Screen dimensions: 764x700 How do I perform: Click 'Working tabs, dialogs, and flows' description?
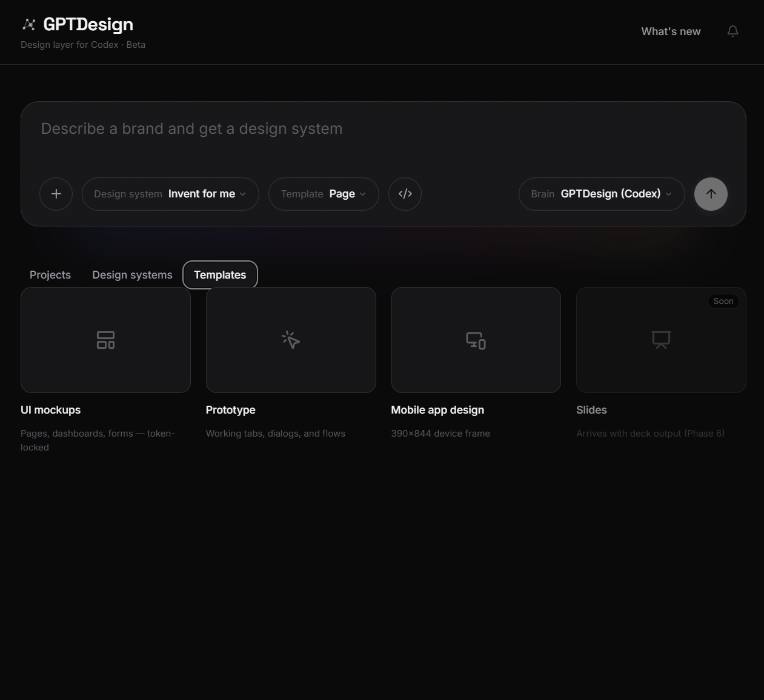(276, 434)
